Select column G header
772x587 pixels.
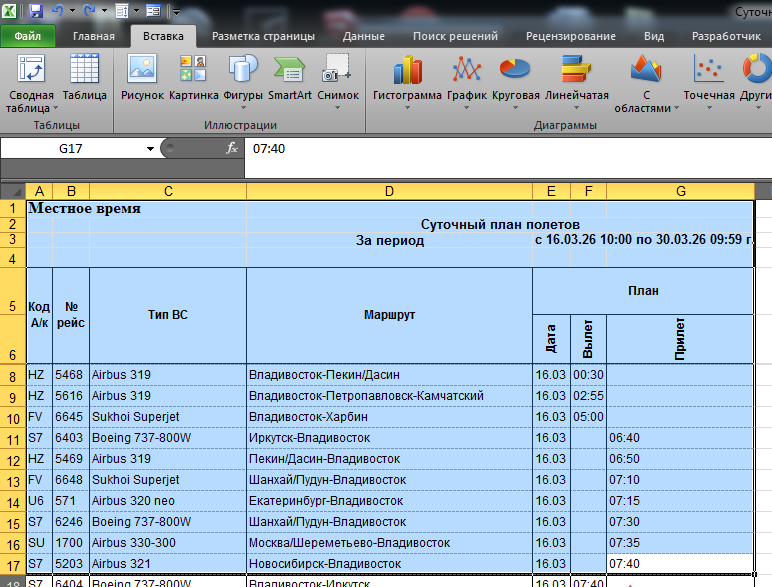pos(680,191)
